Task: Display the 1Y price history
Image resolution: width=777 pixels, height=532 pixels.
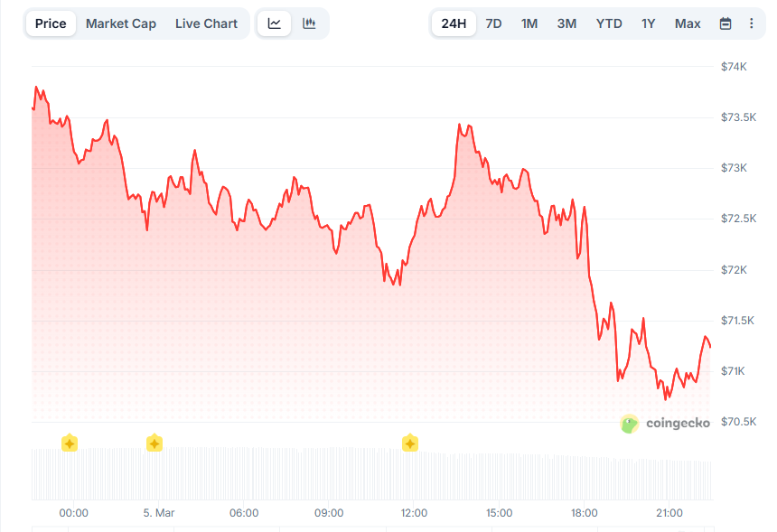Action: (649, 23)
